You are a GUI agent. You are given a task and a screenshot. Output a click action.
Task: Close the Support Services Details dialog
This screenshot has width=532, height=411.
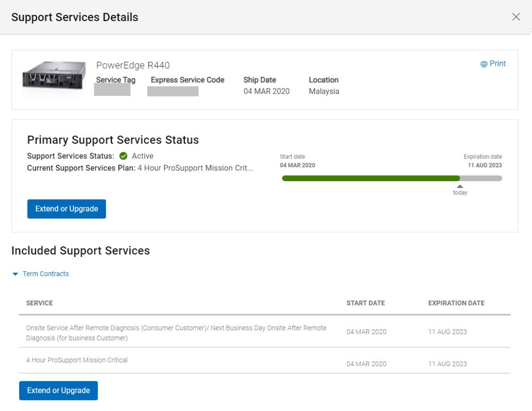tap(516, 16)
